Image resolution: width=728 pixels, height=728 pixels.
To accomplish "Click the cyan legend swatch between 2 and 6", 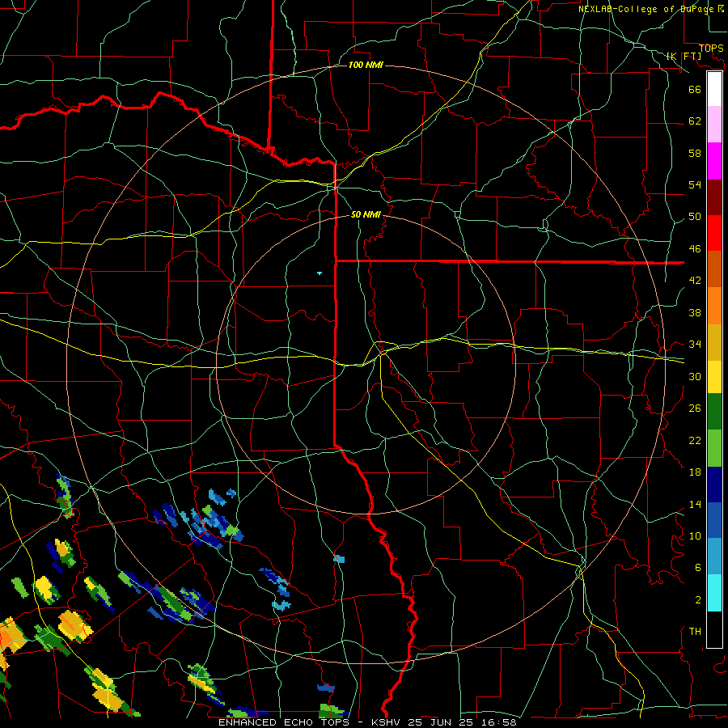I will click(x=714, y=593).
